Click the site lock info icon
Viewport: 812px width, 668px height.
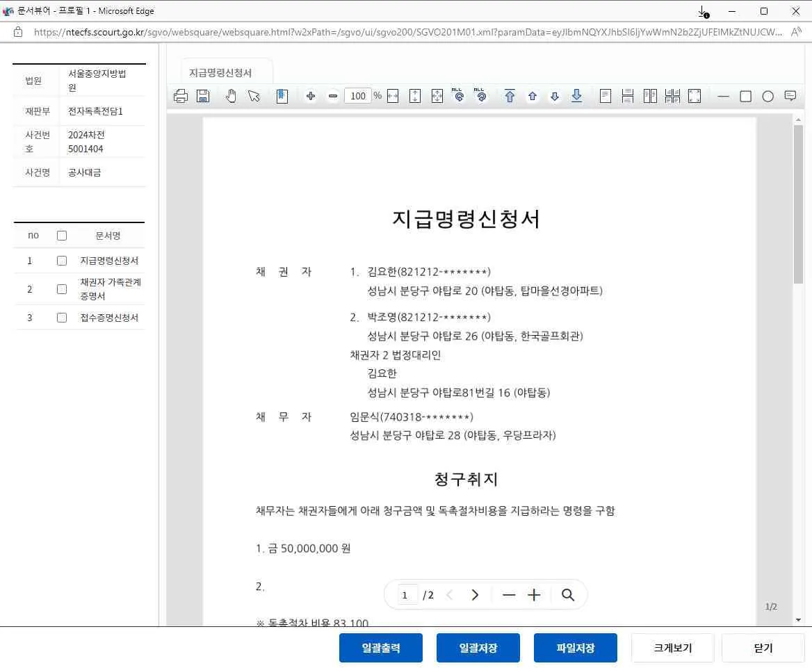click(18, 32)
